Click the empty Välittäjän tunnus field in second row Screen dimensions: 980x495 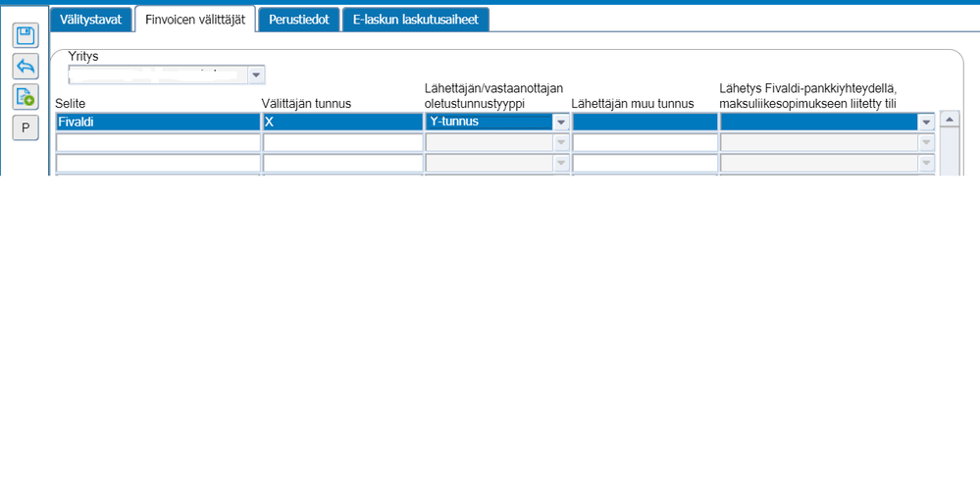pos(342,143)
